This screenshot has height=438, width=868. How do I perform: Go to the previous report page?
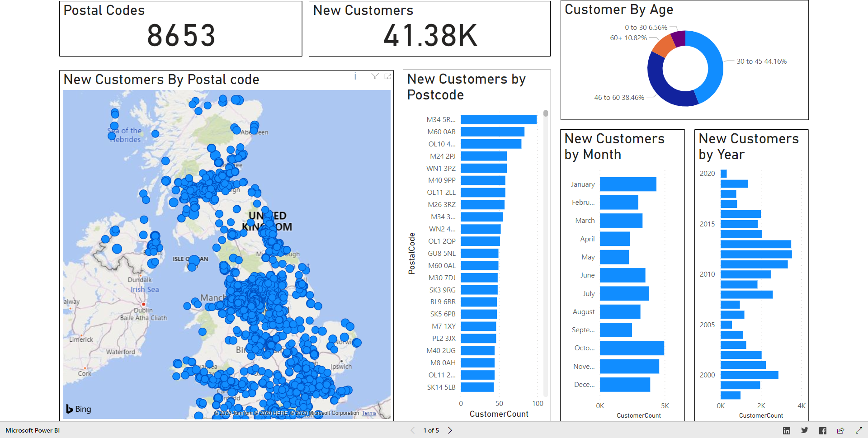pyautogui.click(x=412, y=430)
